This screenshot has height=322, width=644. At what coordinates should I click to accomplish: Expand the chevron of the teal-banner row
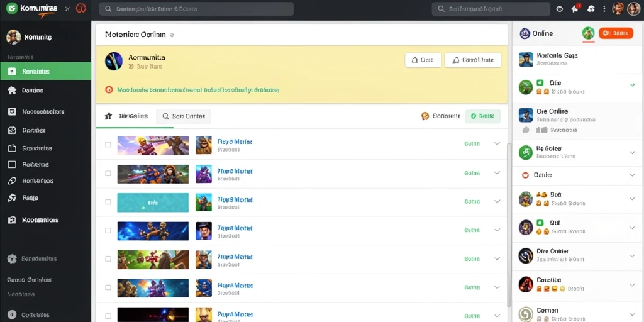(497, 201)
